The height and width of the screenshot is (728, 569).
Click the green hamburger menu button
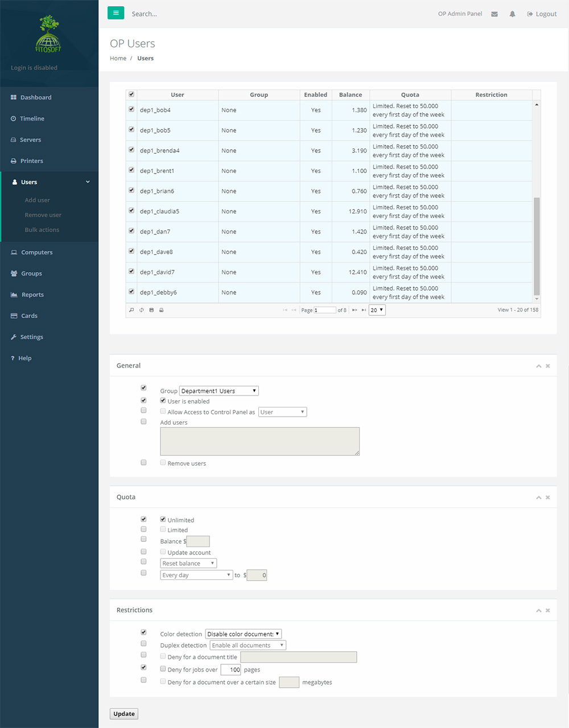pyautogui.click(x=116, y=13)
